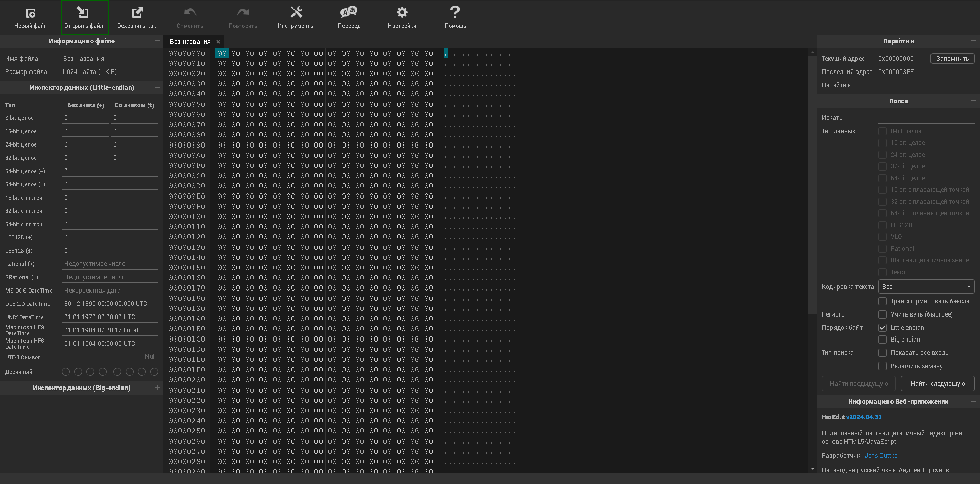Select the highlighted 00 byte at offset 00000000

pos(222,53)
